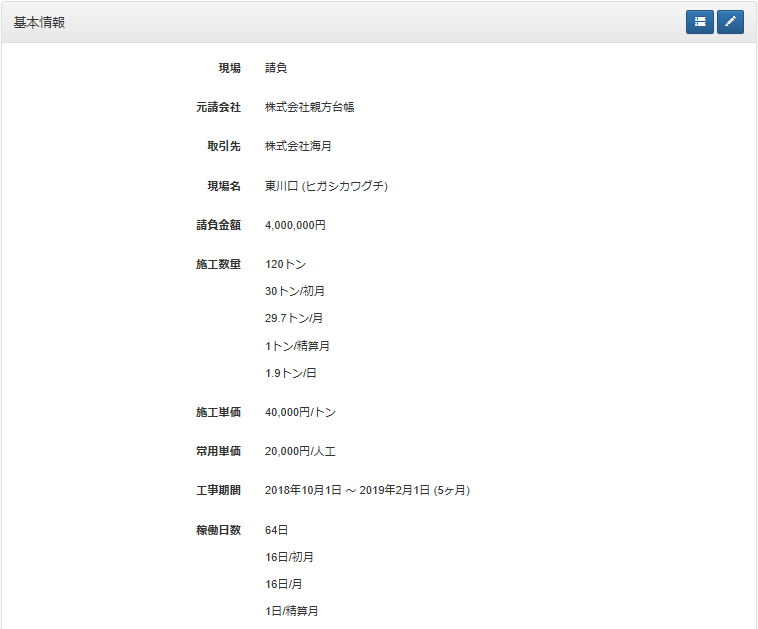This screenshot has width=758, height=629.
Task: Click the value 29.7トン/月
Action: (294, 318)
